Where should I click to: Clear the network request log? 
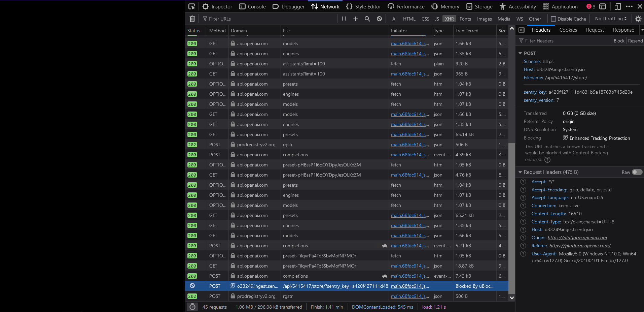click(x=192, y=19)
